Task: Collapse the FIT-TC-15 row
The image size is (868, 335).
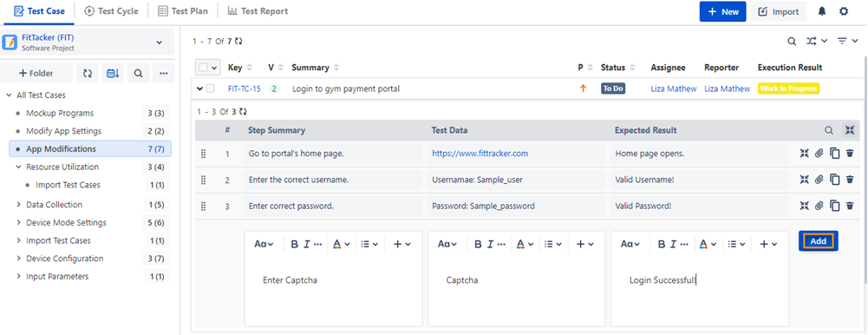Action: click(x=199, y=89)
